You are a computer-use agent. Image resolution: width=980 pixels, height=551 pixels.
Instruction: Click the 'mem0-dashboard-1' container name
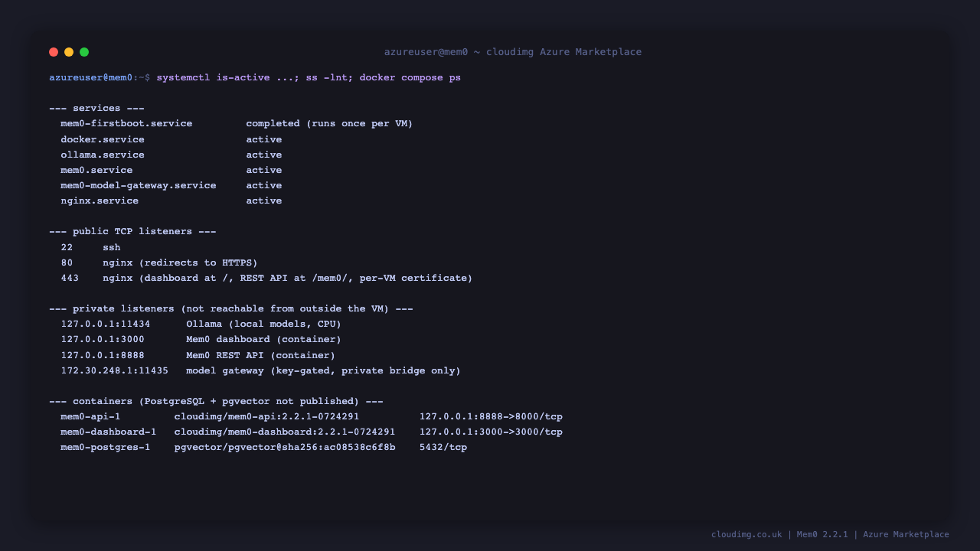click(x=109, y=432)
